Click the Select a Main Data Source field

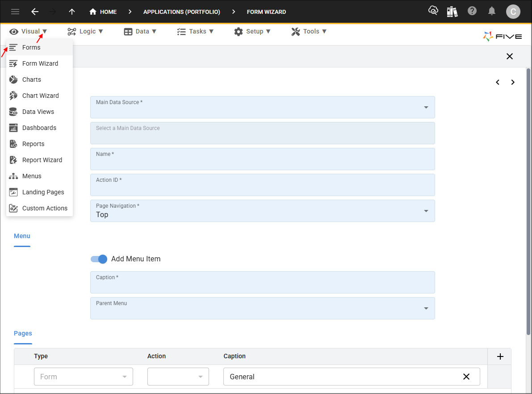point(262,133)
